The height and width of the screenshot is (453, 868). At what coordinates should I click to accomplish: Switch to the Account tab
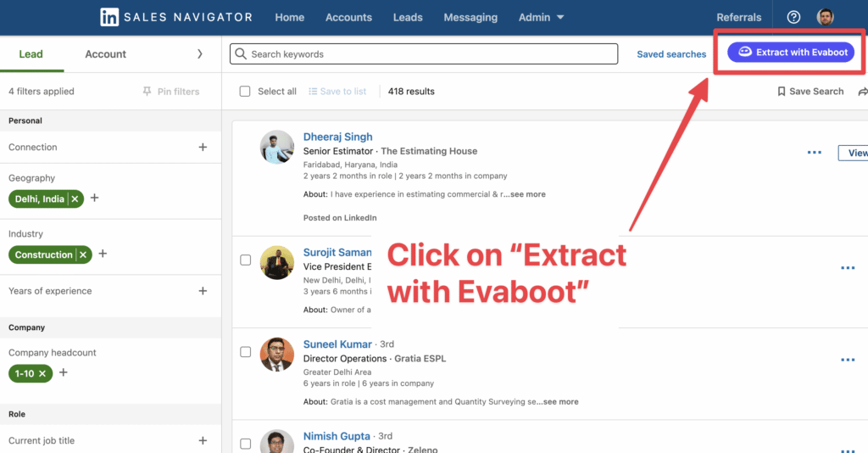coord(105,54)
